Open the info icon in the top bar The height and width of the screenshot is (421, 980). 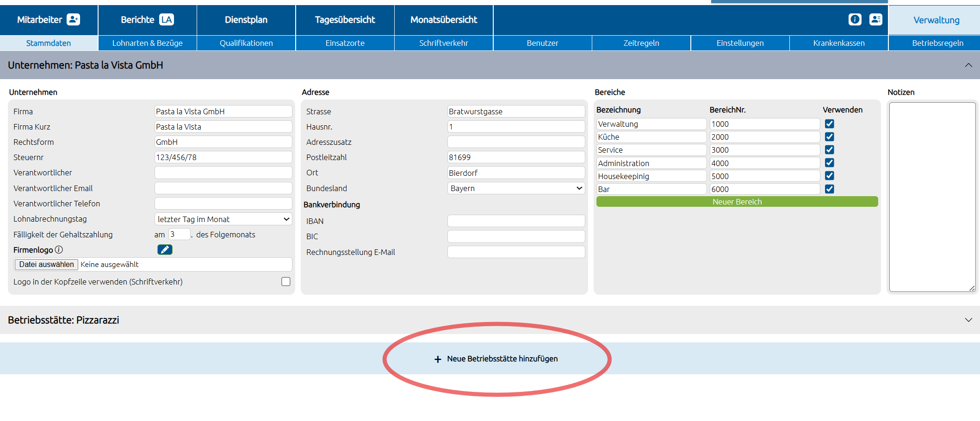pos(855,19)
